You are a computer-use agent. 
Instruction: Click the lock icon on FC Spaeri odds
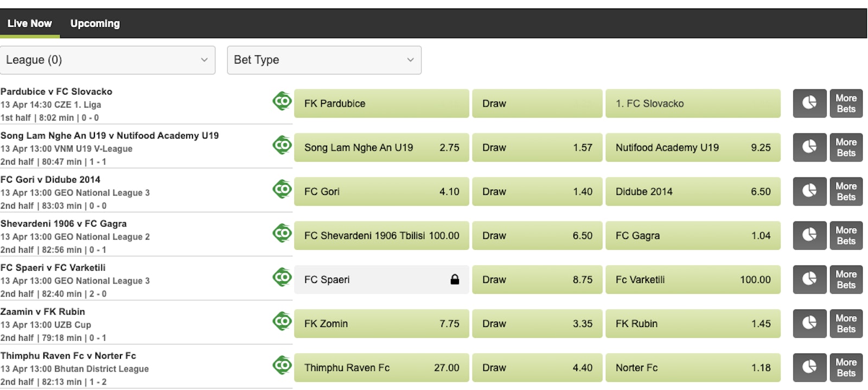[x=455, y=279]
